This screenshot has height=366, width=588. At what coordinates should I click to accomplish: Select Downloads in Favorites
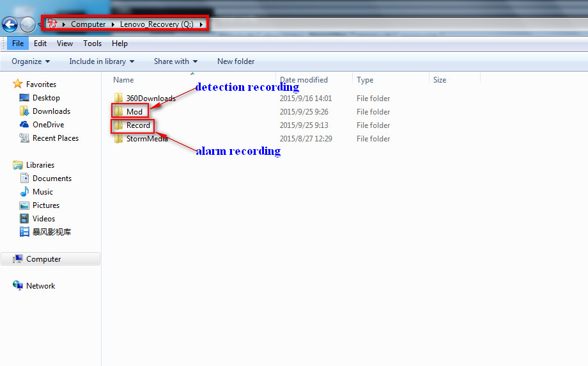coord(51,111)
